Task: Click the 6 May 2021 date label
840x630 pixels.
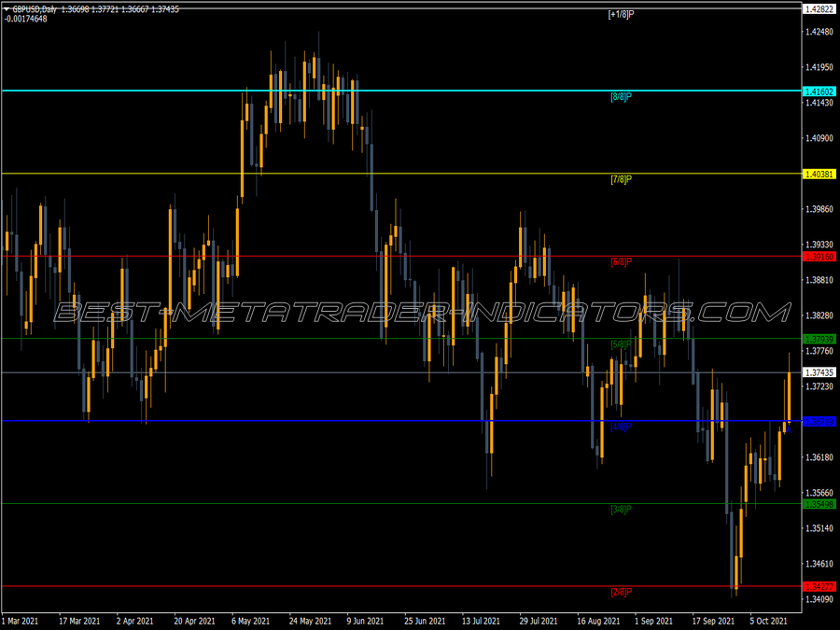Action: (250, 621)
